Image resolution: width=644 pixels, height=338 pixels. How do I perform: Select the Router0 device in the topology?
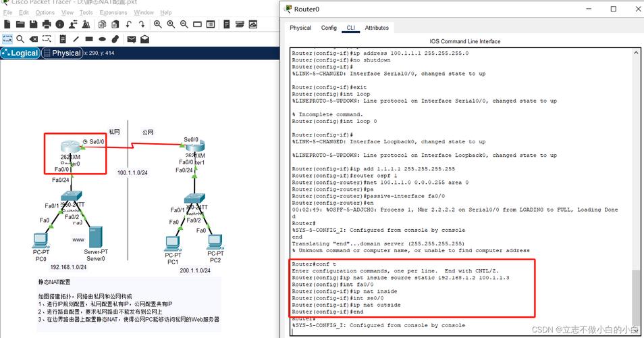point(70,147)
